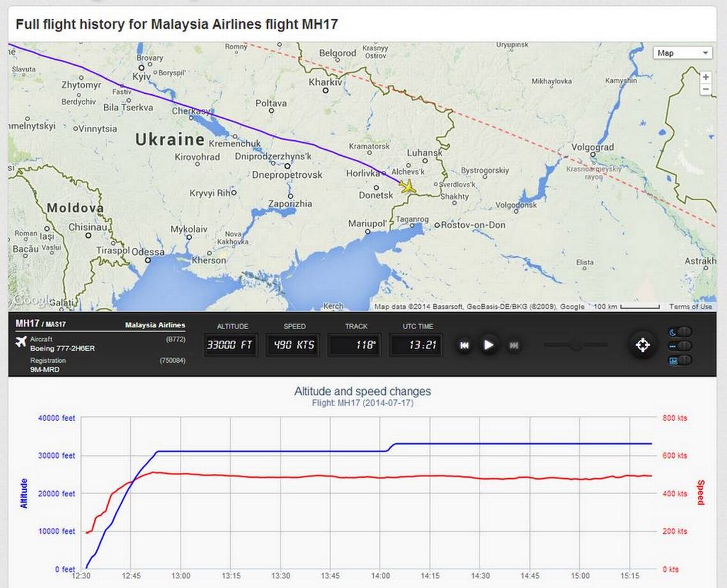Click the 30000 feet axis label
727x588 pixels.
[x=57, y=456]
